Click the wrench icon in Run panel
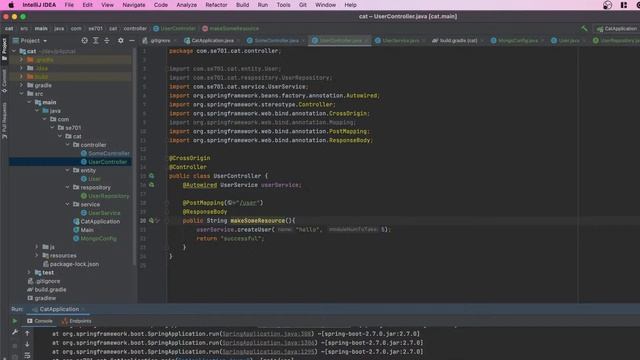The image size is (640, 360). [x=15, y=333]
